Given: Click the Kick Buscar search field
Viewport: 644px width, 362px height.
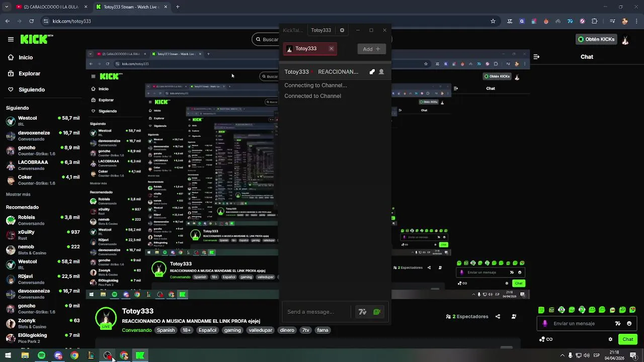Looking at the screenshot, I should pos(266,39).
